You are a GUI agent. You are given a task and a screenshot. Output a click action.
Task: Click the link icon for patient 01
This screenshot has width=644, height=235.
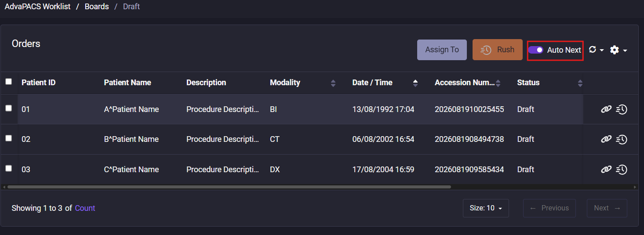click(x=606, y=109)
